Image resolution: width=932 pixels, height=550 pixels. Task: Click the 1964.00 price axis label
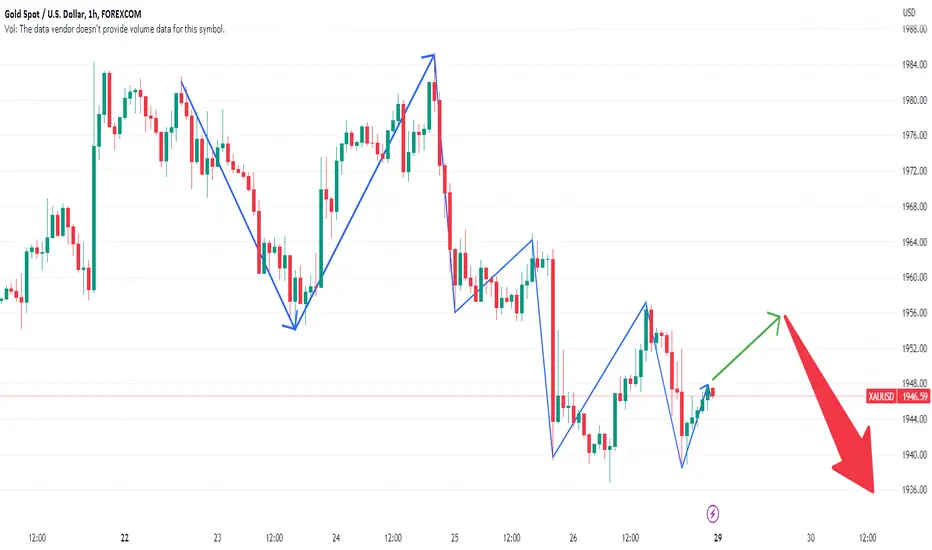point(914,242)
